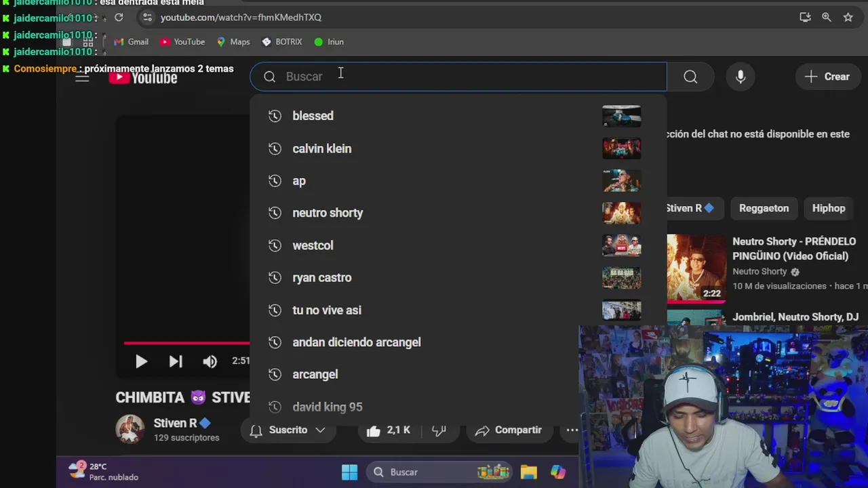
Task: Select the Reggaeton filter chip
Action: click(764, 208)
